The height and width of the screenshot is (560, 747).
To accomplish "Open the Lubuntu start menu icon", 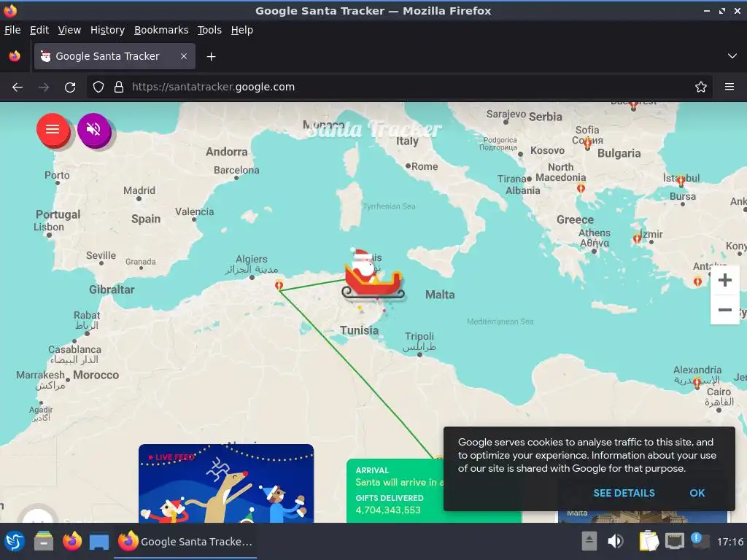I will pos(15,542).
